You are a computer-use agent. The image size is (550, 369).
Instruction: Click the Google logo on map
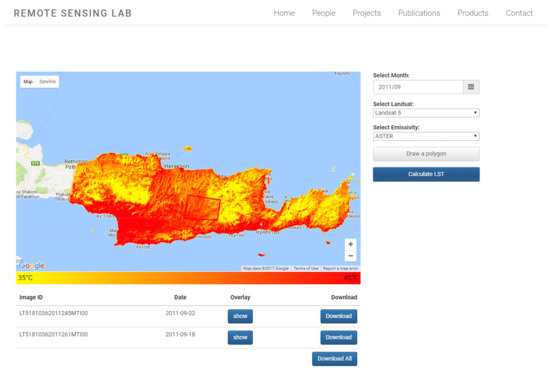32,266
